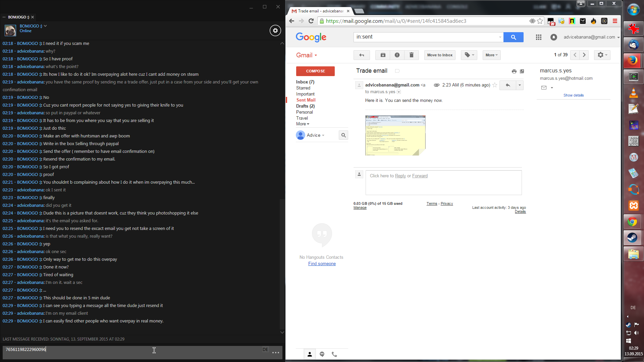Open the Hangouts phone calls icon
This screenshot has width=644, height=362.
coord(334,354)
